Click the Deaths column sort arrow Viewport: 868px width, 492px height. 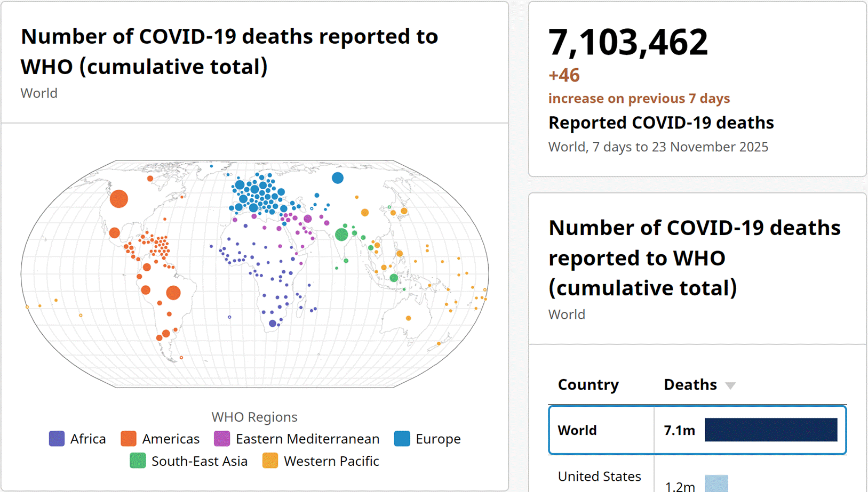pos(730,385)
